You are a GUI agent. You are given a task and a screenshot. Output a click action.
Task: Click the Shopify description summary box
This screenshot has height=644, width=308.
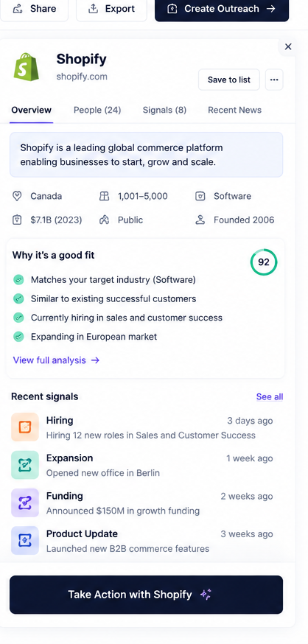(x=146, y=155)
